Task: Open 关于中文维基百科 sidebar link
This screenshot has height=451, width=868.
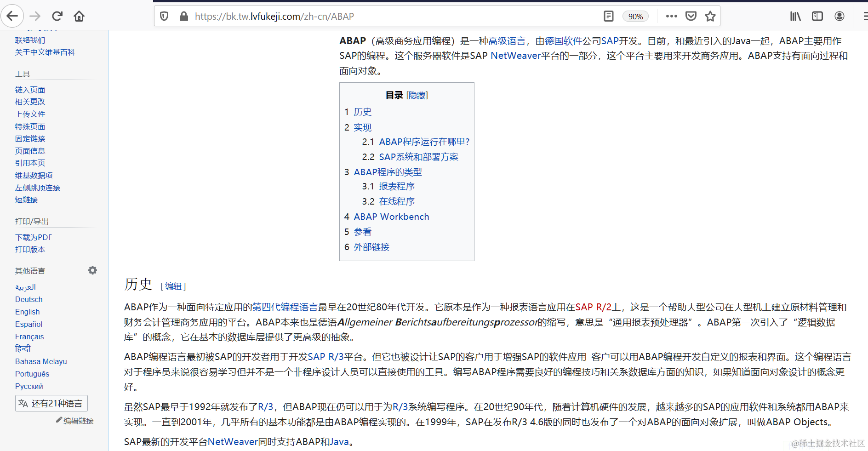Action: [45, 52]
